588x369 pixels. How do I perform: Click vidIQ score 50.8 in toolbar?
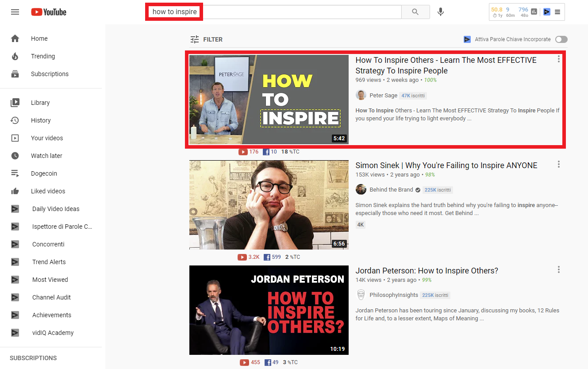point(497,9)
